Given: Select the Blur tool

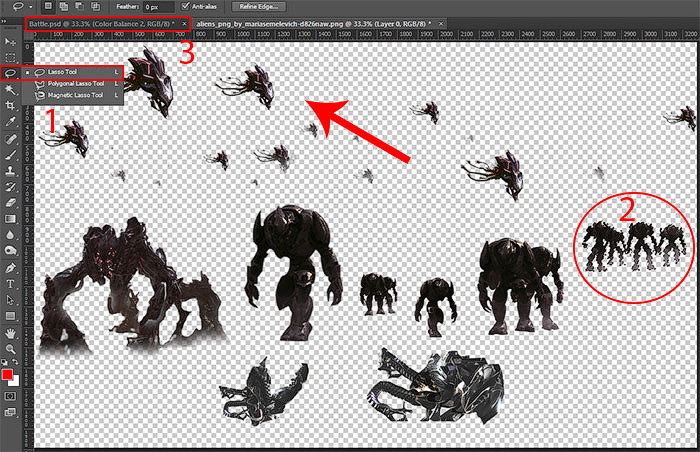Looking at the screenshot, I should tap(10, 235).
